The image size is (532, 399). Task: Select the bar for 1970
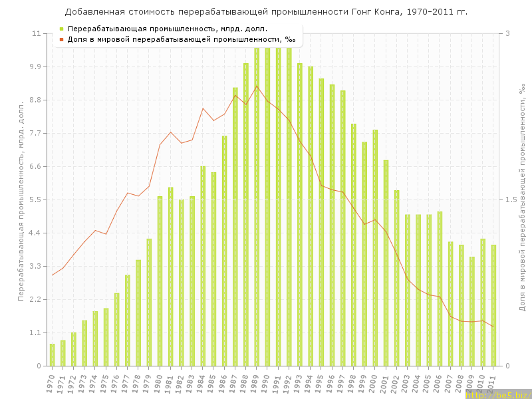point(52,355)
